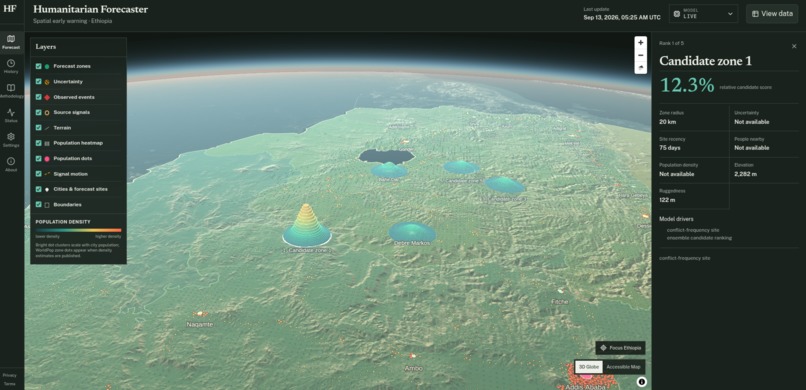Viewport: 806px width, 390px height.
Task: Select the Debre Markos forecast zone dome
Action: (412, 232)
